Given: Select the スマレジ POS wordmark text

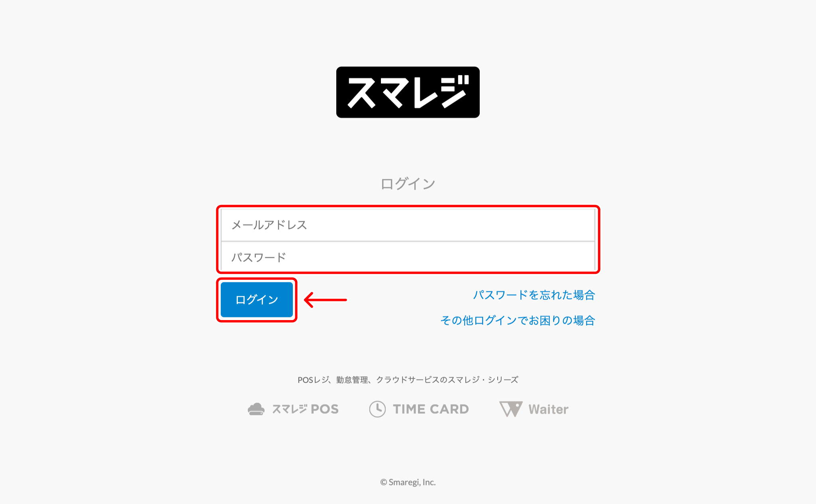Looking at the screenshot, I should tap(305, 409).
